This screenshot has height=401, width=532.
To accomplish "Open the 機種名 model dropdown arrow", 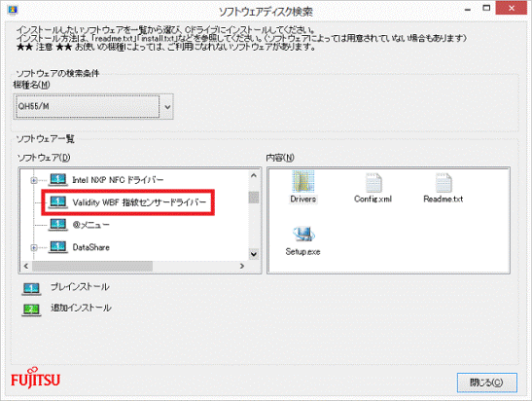I will click(x=167, y=107).
